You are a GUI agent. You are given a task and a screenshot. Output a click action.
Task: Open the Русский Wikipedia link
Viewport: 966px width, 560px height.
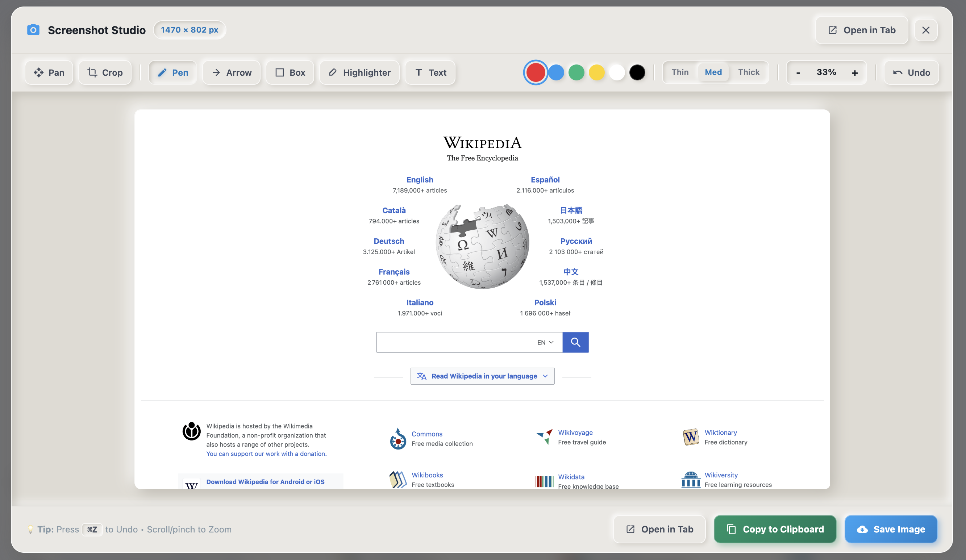(576, 241)
